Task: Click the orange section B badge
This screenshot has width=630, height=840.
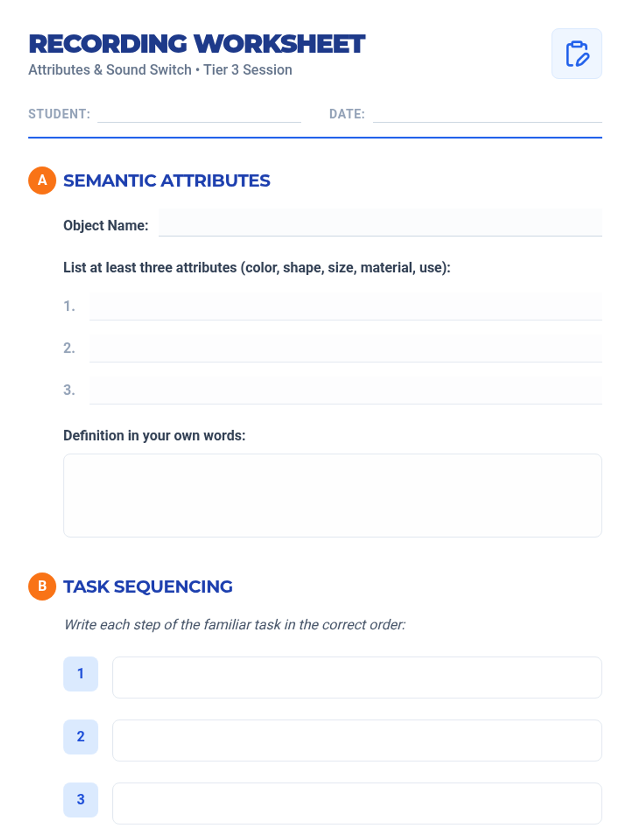Action: 42,586
